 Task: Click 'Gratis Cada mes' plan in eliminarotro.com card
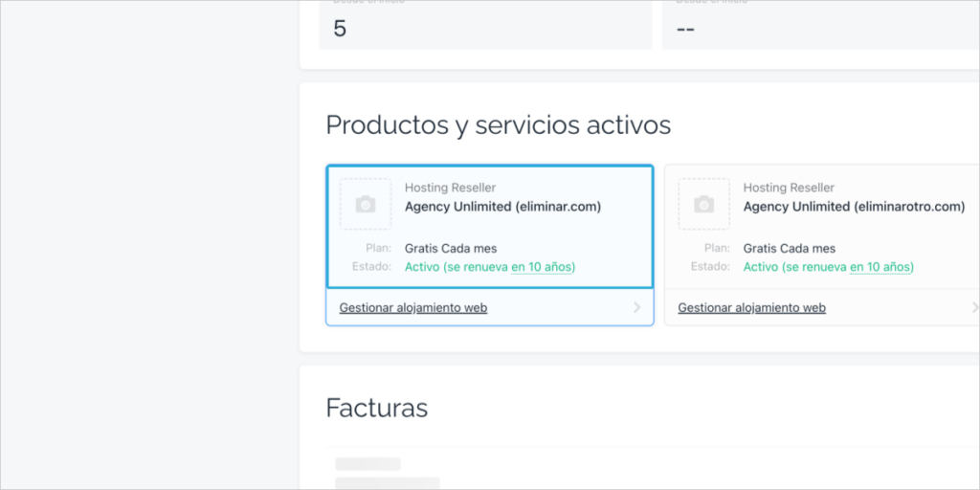790,248
